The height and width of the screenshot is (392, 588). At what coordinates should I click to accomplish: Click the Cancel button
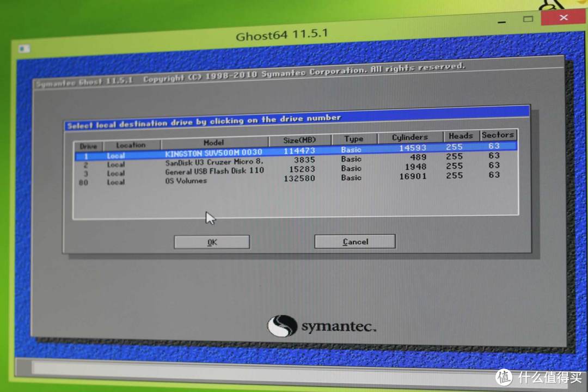point(355,242)
